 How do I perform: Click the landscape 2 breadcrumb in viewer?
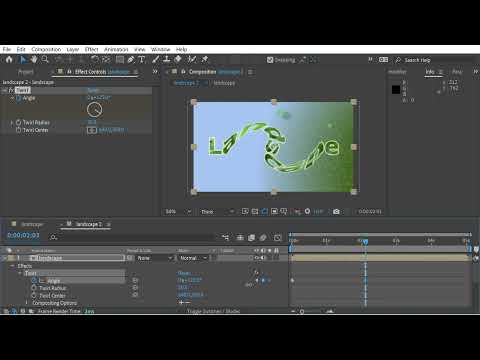tap(187, 83)
